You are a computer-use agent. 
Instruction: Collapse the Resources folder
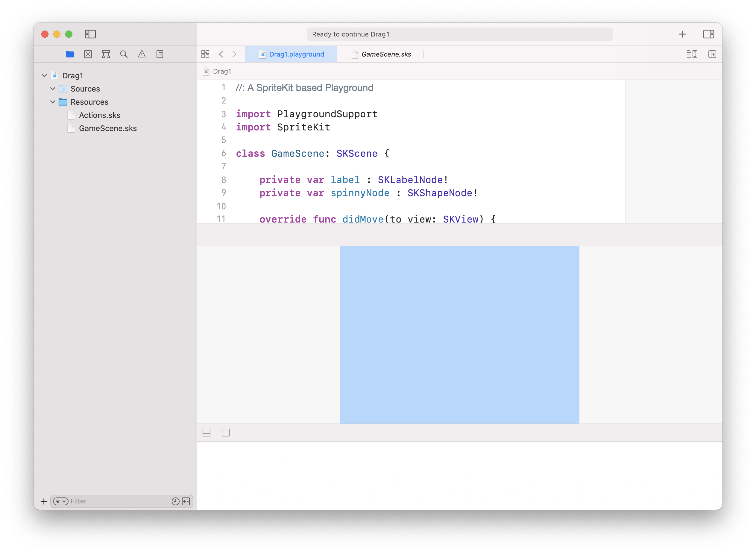(53, 102)
